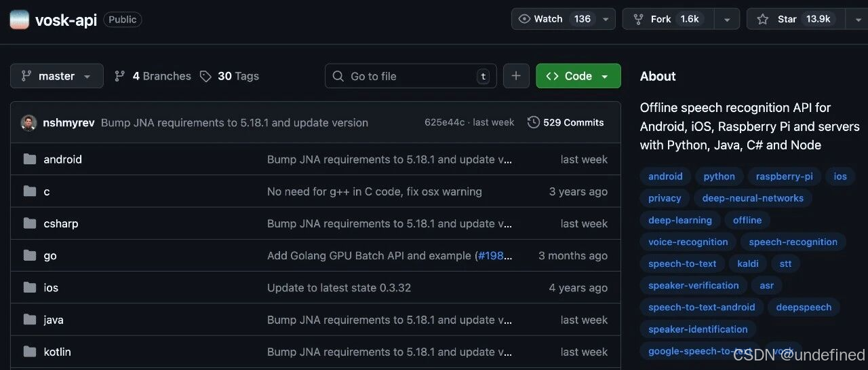
Task: Select the asr topic tag
Action: click(x=767, y=285)
